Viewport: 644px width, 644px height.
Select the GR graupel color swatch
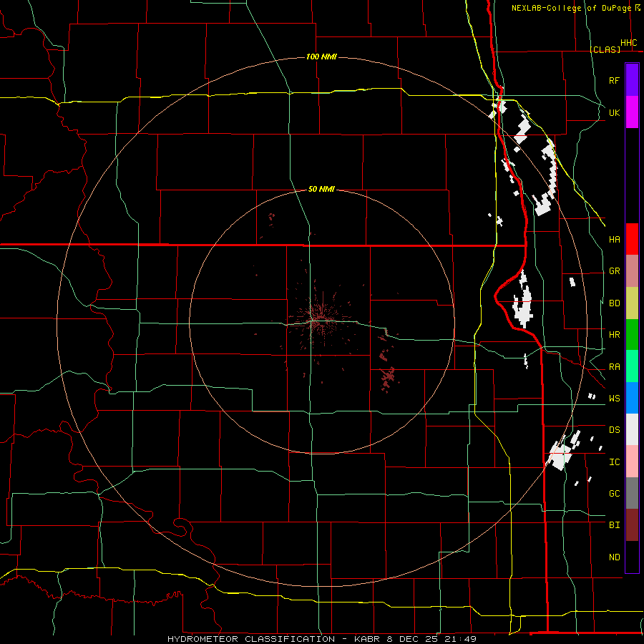(632, 271)
